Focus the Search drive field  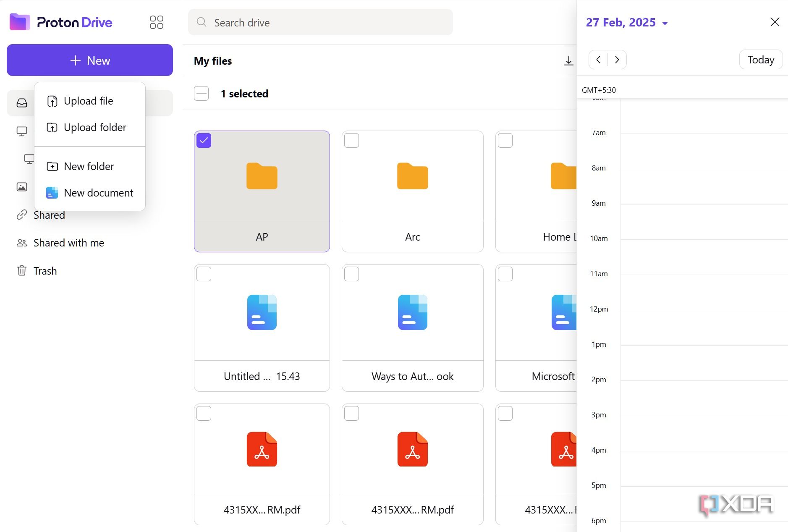[x=320, y=23]
